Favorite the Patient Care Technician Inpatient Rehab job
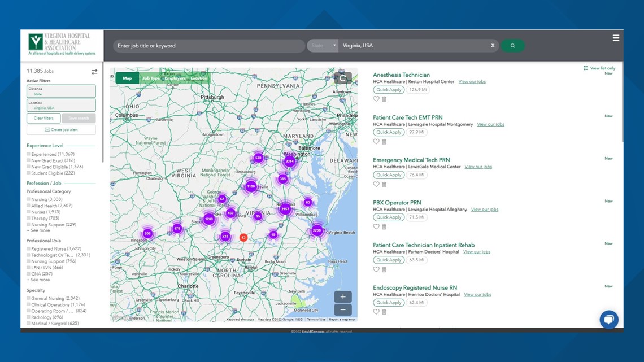Viewport: 644px width, 362px height. [376, 269]
